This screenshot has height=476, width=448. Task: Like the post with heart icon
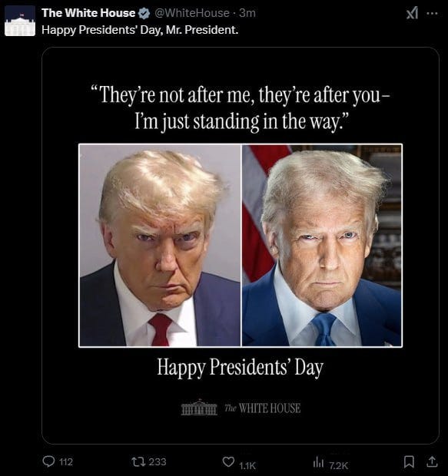(228, 461)
